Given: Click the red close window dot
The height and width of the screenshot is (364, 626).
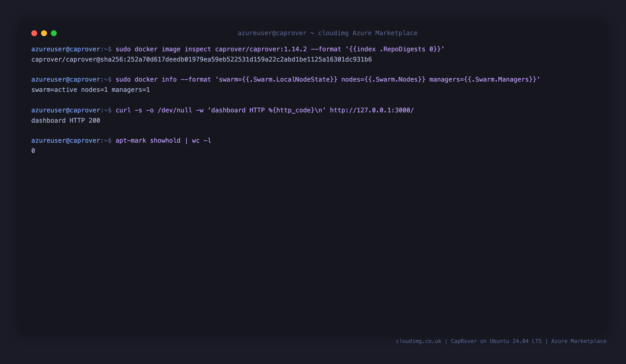Looking at the screenshot, I should click(34, 33).
